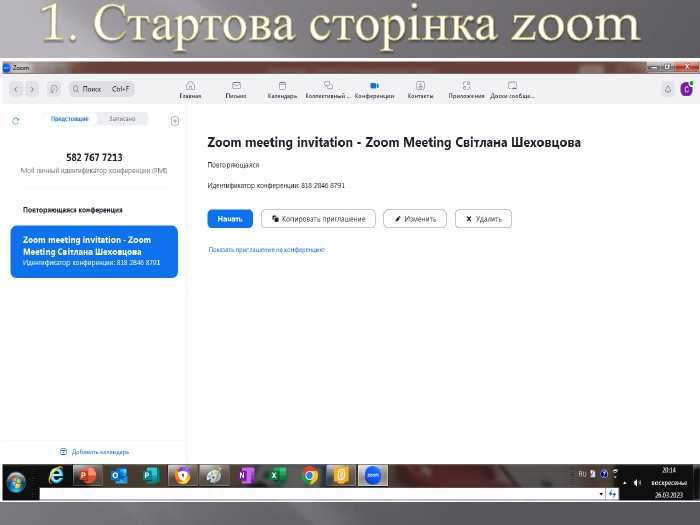
Task: Open notifications bell icon
Action: [x=668, y=89]
